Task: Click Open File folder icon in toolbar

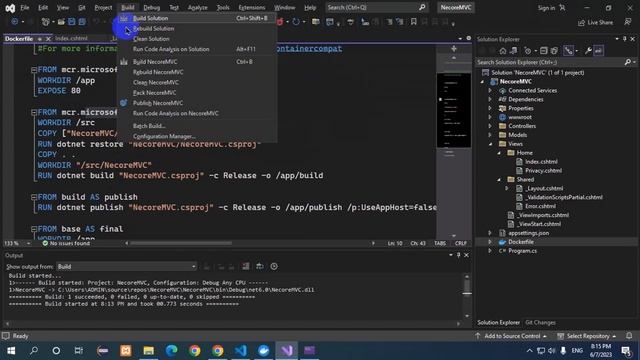Action: click(61, 22)
